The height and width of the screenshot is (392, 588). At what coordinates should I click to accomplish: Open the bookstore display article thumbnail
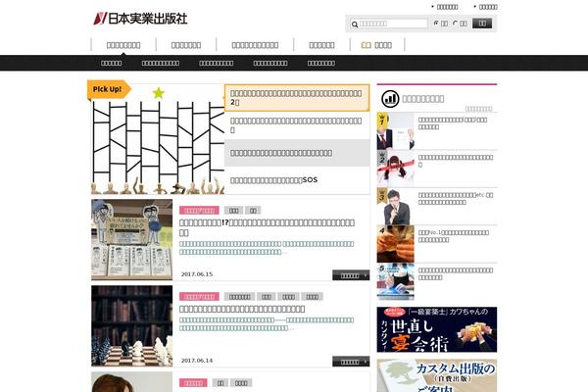(132, 240)
